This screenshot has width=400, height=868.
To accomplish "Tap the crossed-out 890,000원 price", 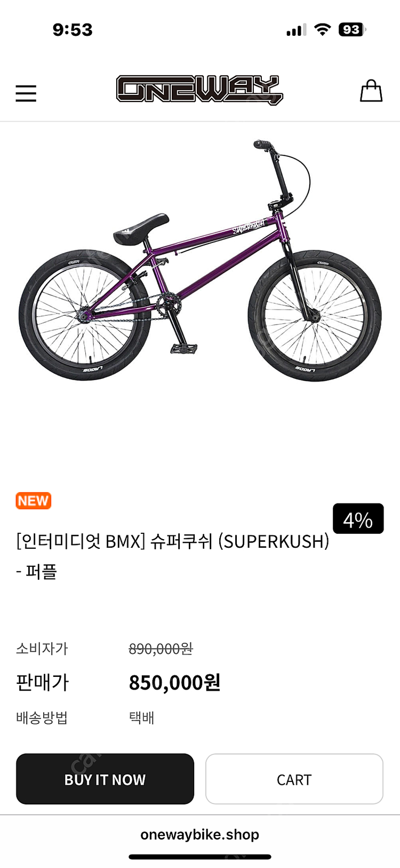I will click(161, 649).
